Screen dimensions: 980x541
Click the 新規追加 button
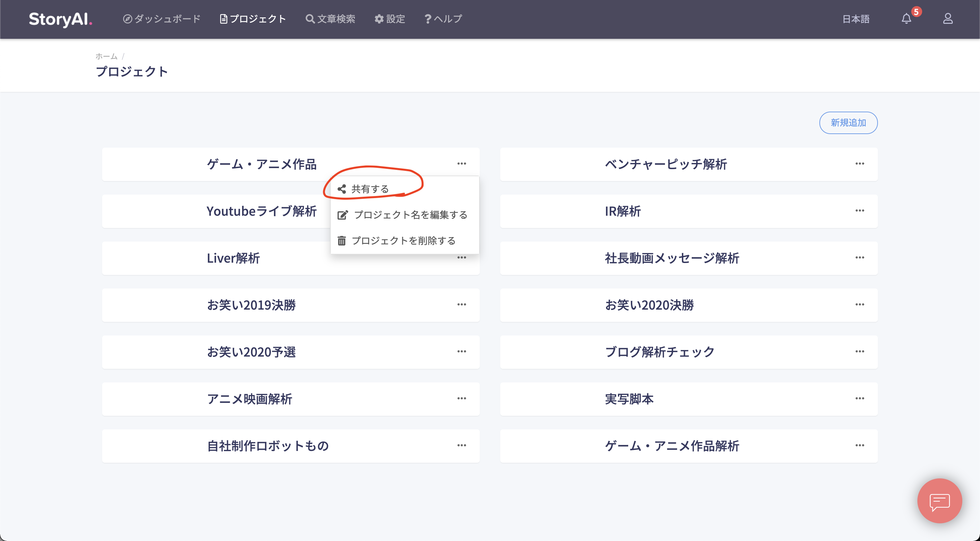click(x=848, y=122)
